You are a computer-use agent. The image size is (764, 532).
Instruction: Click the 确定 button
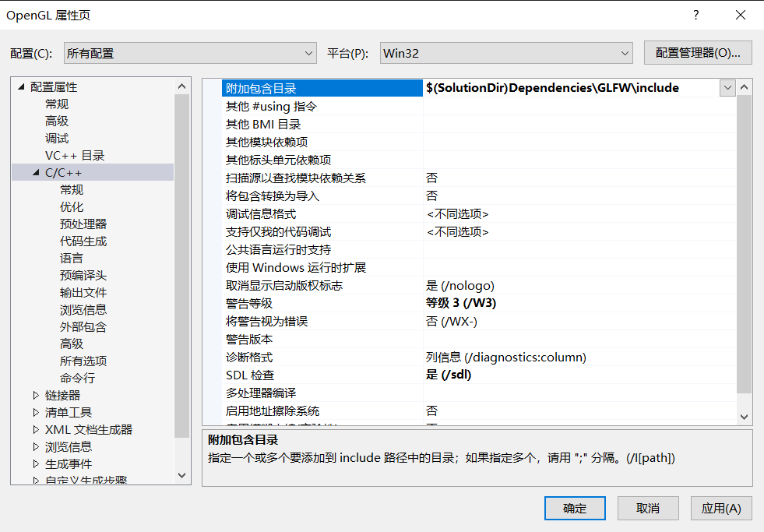[x=575, y=509]
